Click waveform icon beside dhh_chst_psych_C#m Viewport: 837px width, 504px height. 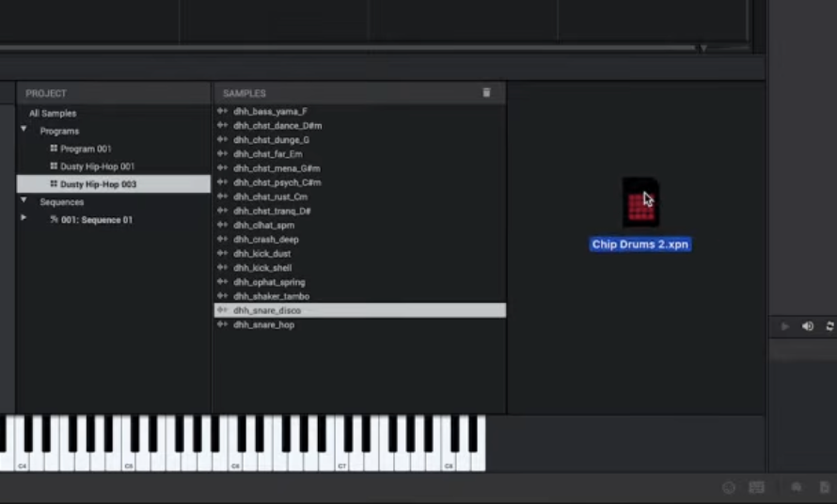point(223,182)
